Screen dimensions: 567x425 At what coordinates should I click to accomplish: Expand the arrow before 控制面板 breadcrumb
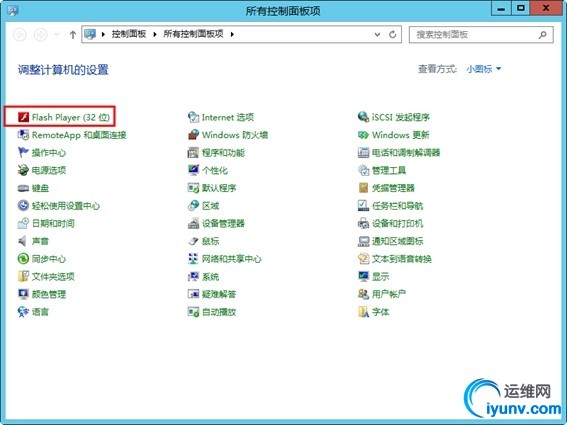[x=103, y=34]
